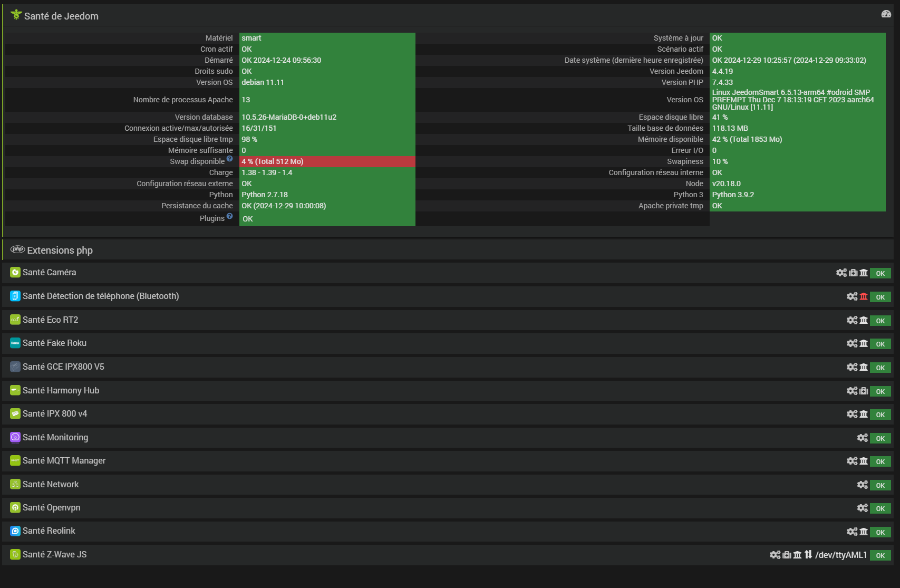The image size is (900, 588).
Task: Click the medical kit icon on Santé Caméra row
Action: (853, 273)
